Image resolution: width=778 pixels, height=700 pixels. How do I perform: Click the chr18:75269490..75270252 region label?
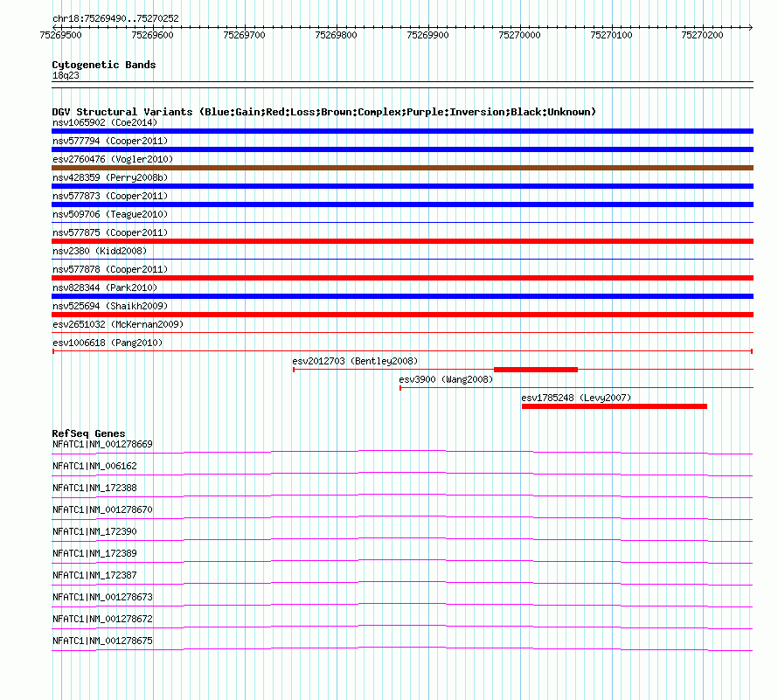point(115,18)
